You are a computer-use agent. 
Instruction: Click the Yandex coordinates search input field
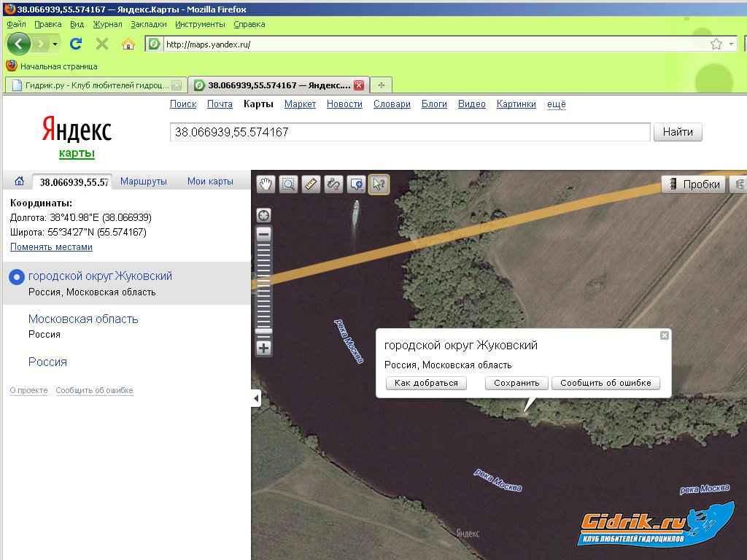point(409,133)
